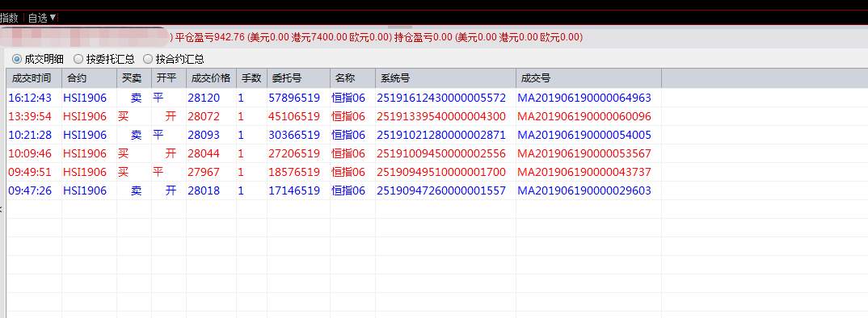This screenshot has width=868, height=318.
Task: Click system number 25190949510000001700
Action: coord(441,172)
